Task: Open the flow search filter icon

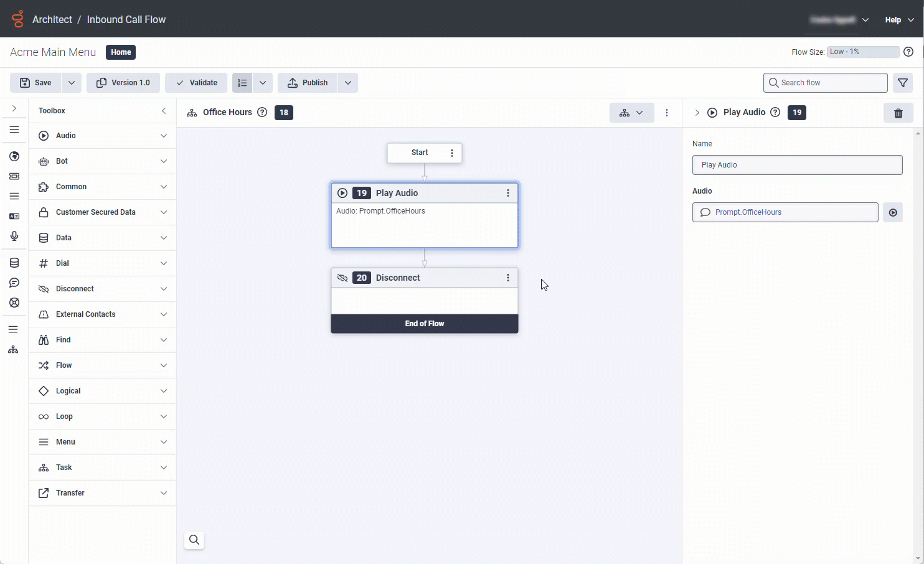Action: pyautogui.click(x=903, y=82)
